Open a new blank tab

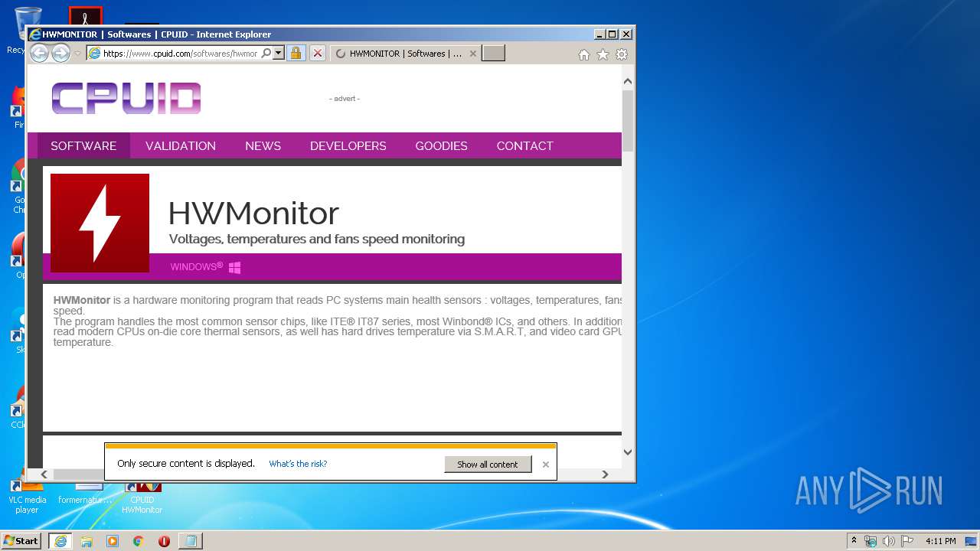click(x=493, y=54)
